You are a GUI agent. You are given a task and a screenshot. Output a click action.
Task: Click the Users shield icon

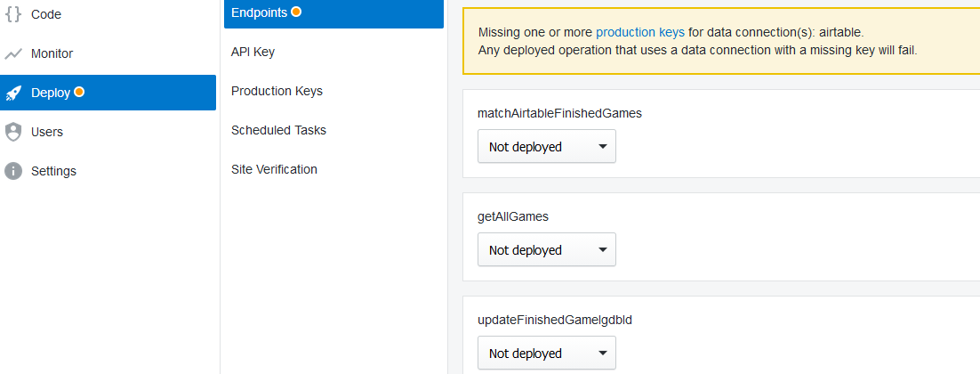[x=13, y=132]
